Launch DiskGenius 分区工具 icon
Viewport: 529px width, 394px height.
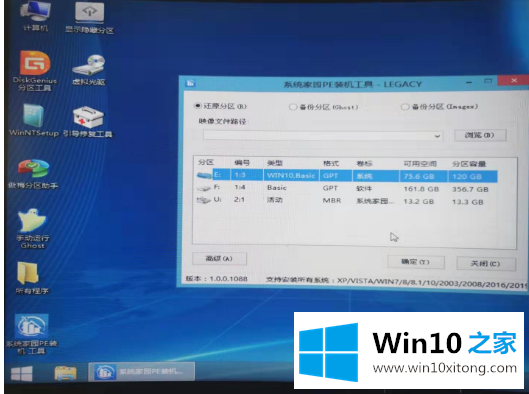click(35, 71)
